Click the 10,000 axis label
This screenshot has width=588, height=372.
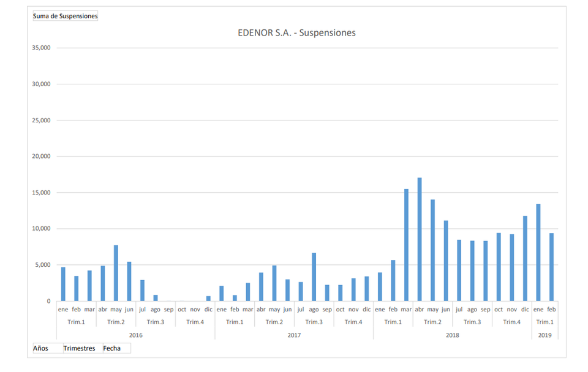coord(41,228)
